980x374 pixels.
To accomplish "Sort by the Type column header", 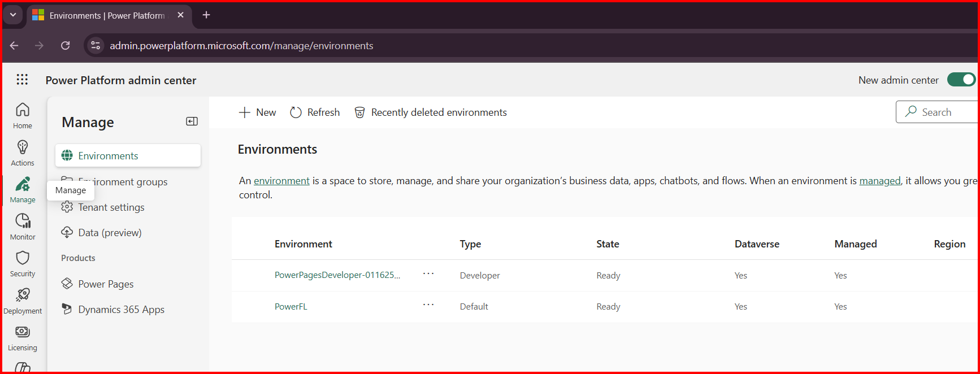I will pyautogui.click(x=470, y=244).
